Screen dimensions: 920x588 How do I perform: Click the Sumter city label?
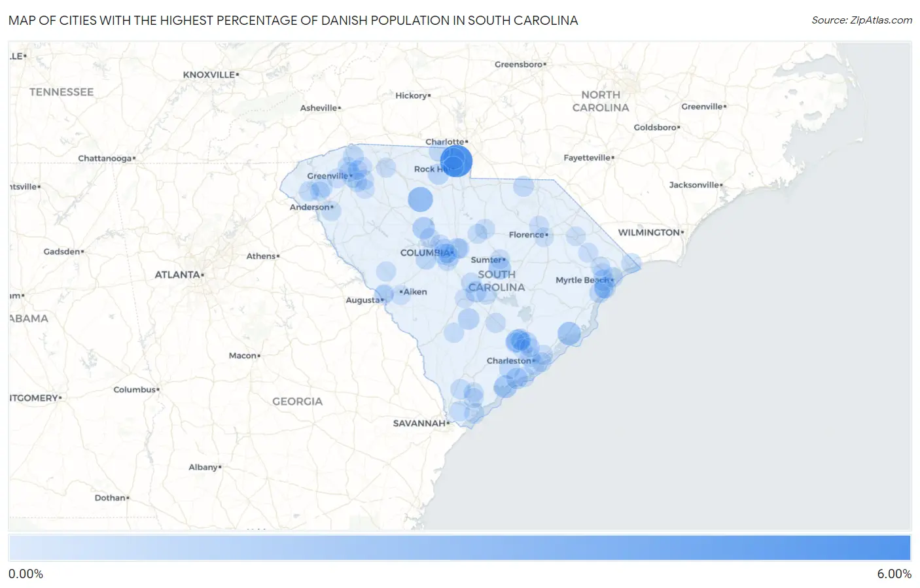[x=487, y=260]
